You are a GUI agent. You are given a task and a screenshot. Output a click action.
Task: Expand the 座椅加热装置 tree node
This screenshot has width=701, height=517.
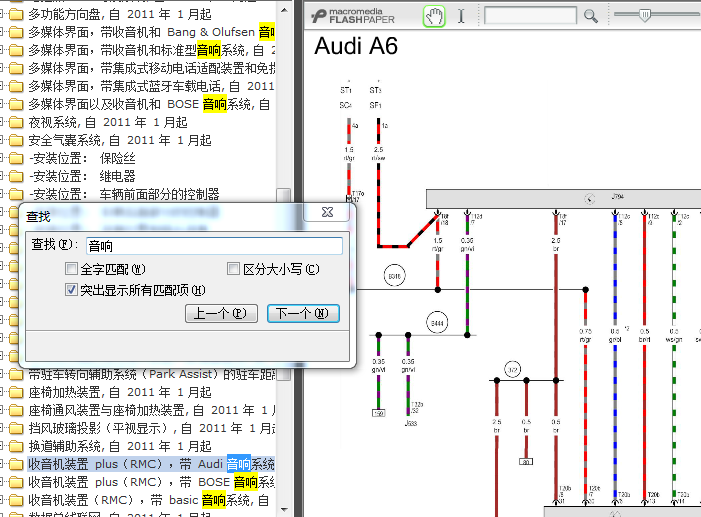coord(2,393)
